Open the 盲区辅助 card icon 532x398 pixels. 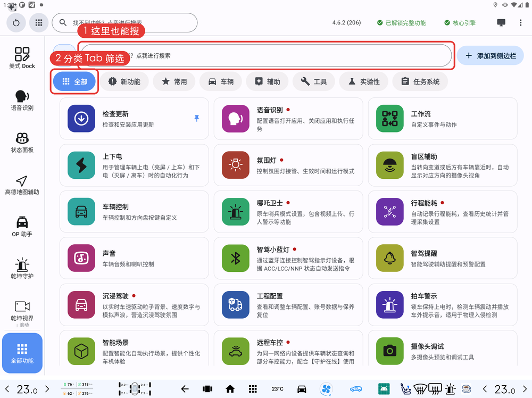tap(390, 165)
